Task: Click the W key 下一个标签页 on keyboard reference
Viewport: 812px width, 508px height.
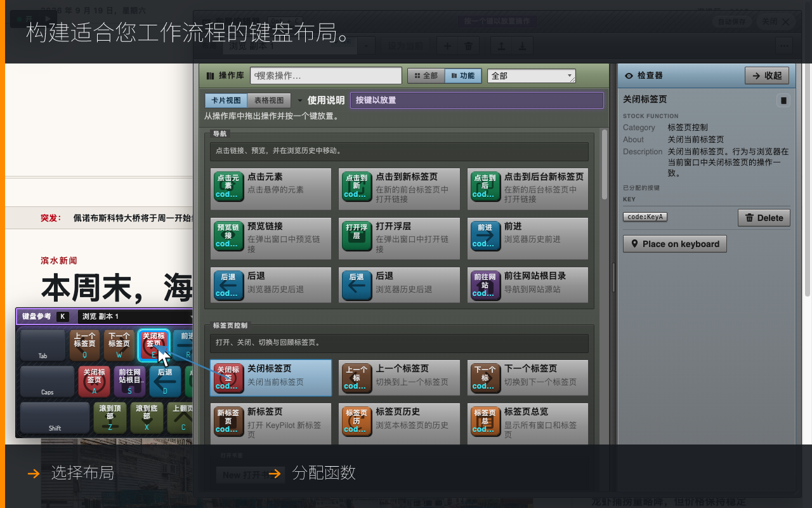Action: point(119,345)
